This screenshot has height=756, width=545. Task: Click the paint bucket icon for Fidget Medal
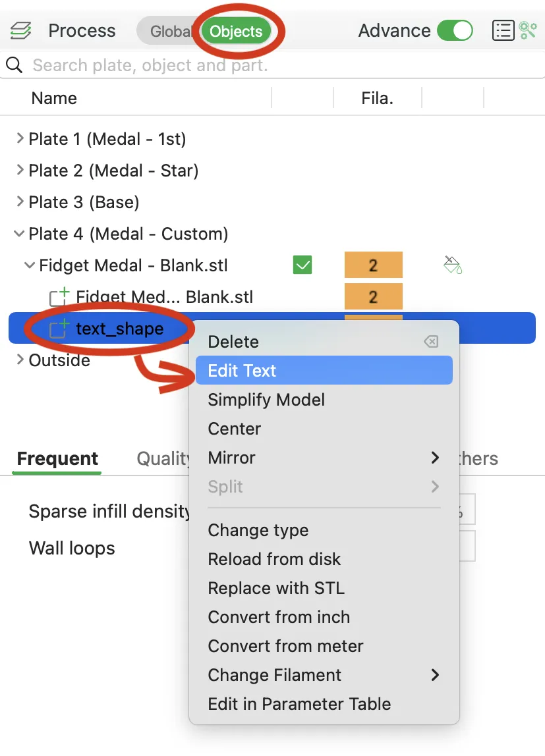(452, 265)
